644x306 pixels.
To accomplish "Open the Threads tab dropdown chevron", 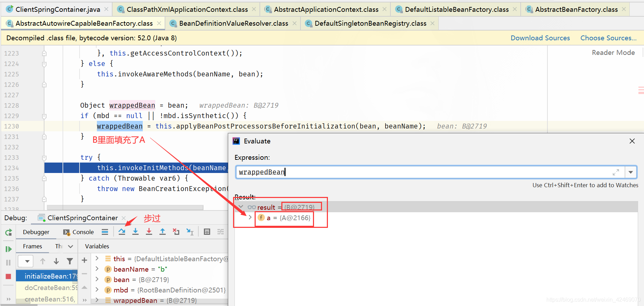I will 71,246.
